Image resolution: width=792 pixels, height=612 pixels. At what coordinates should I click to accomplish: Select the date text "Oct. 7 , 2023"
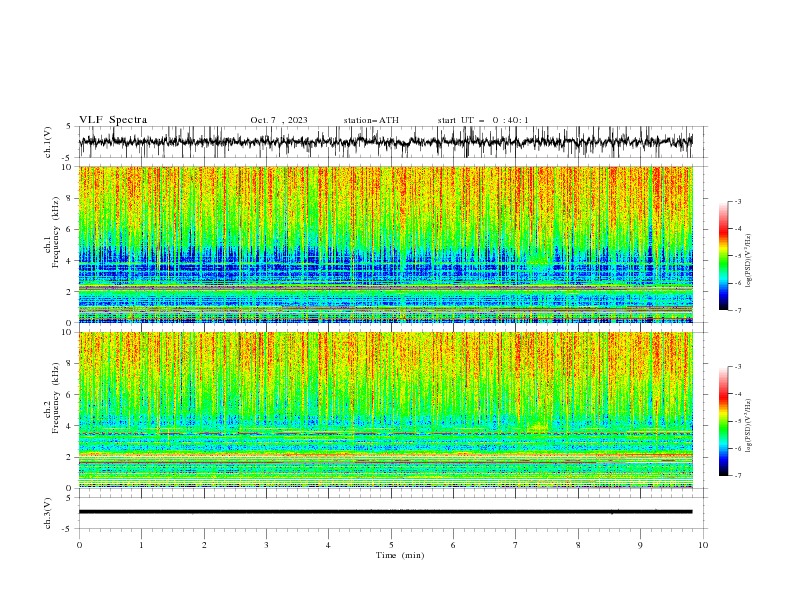click(279, 120)
